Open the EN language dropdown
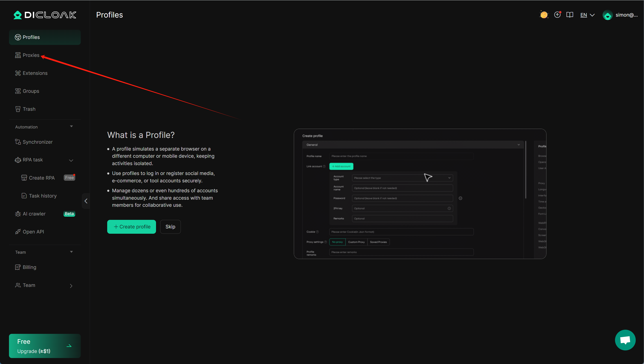Viewport: 644px width, 364px height. tap(587, 15)
